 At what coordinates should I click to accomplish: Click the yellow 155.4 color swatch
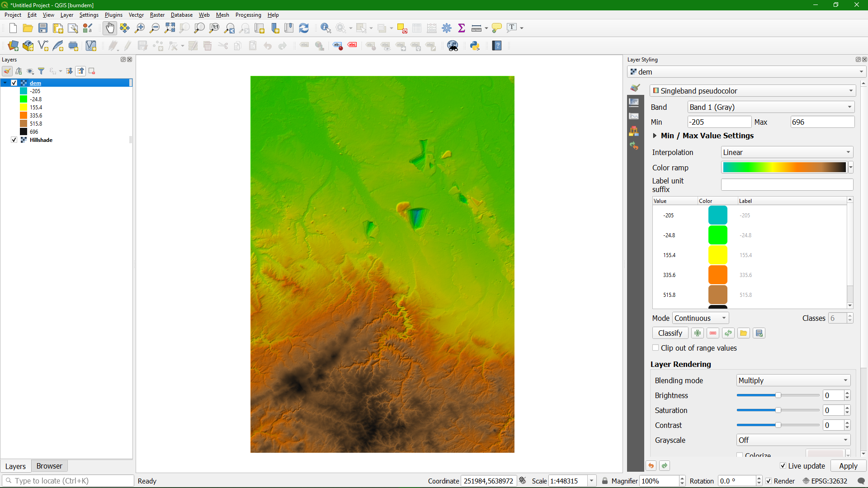click(717, 255)
